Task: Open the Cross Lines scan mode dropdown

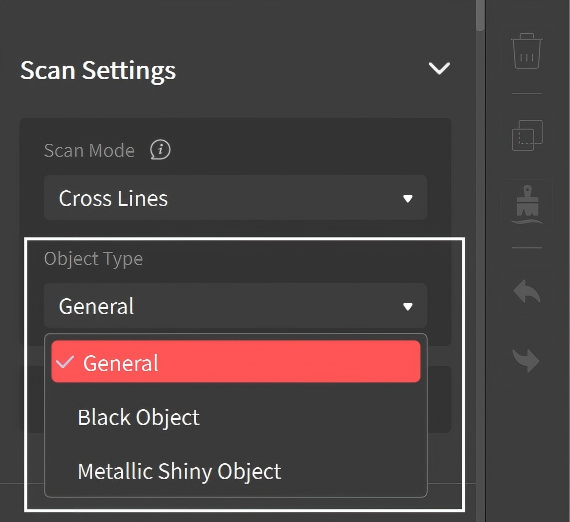Action: click(x=236, y=198)
